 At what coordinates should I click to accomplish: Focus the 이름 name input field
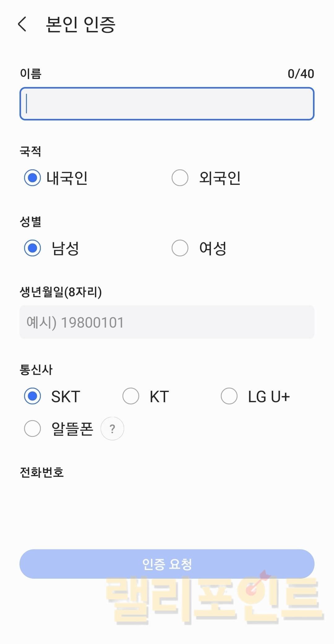point(167,104)
